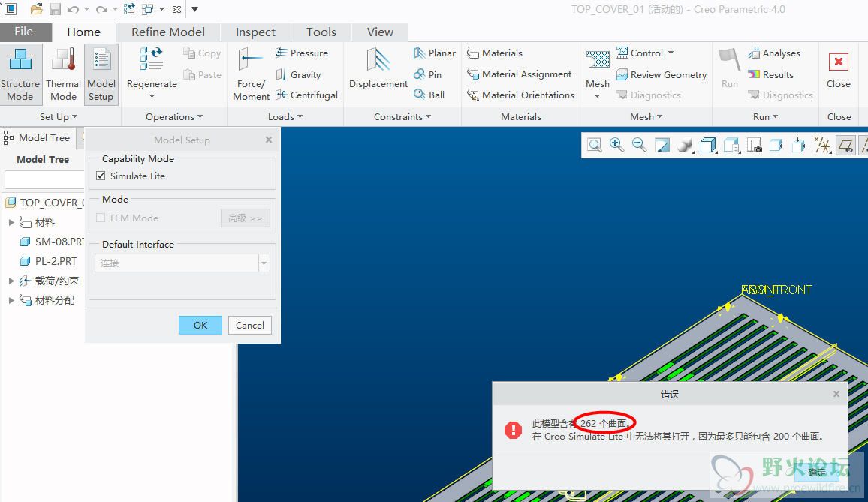Open the Structure Mode tool
The width and height of the screenshot is (868, 502).
[20, 75]
